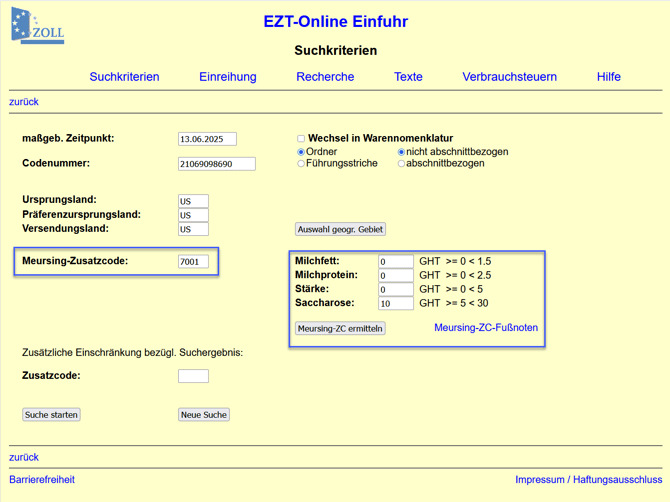Select the nicht abschnittbezogen radio button

click(x=401, y=152)
